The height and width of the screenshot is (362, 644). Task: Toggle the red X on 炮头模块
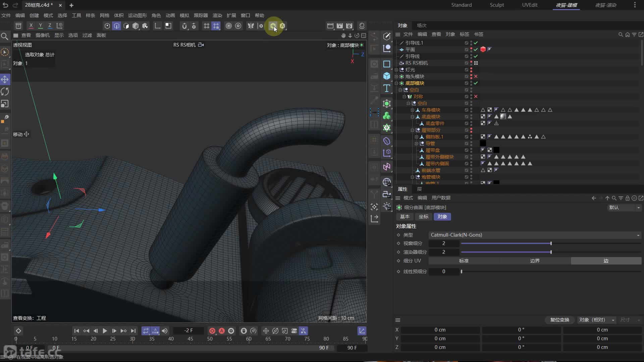[x=476, y=76]
